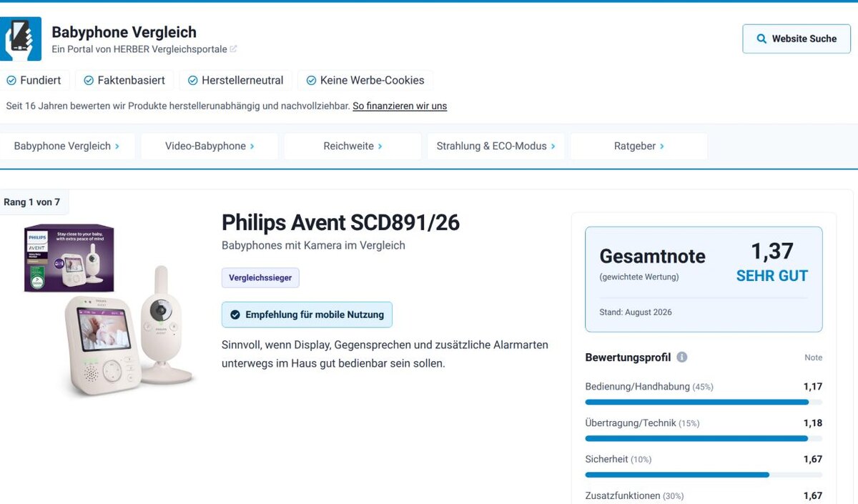Click the Babyphone Vergleich site logo
This screenshot has width=858, height=504.
(21, 39)
